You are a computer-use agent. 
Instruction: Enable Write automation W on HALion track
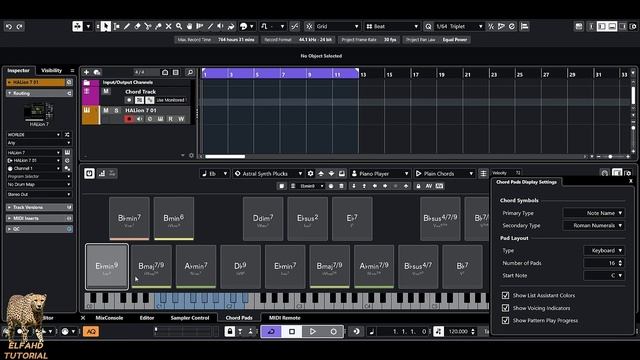pyautogui.click(x=181, y=119)
